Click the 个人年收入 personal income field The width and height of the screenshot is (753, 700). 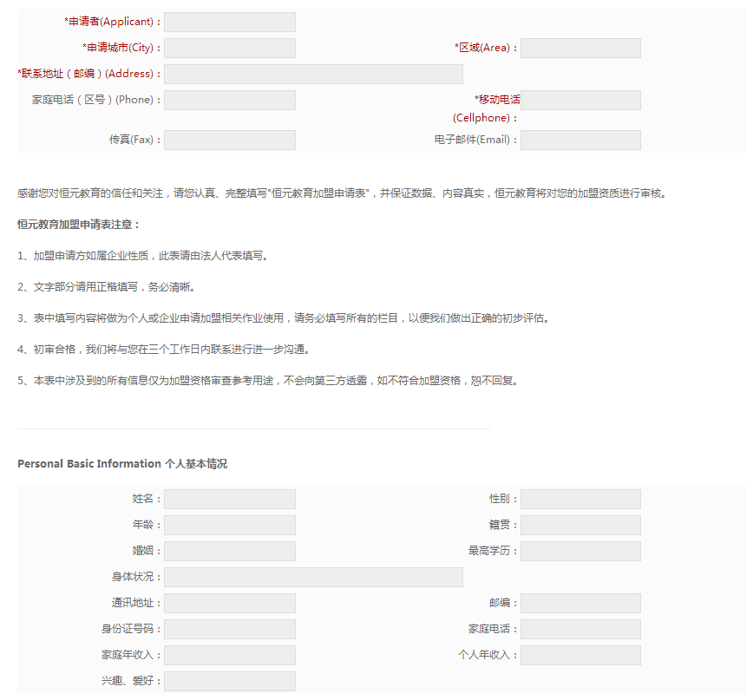tap(579, 655)
